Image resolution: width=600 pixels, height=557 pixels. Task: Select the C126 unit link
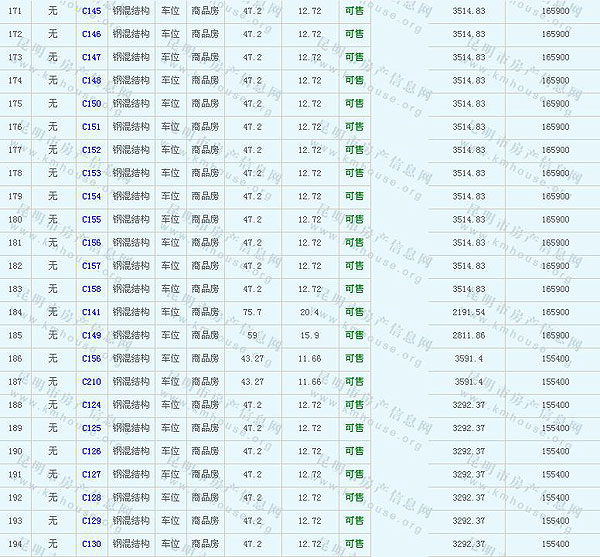pyautogui.click(x=91, y=451)
